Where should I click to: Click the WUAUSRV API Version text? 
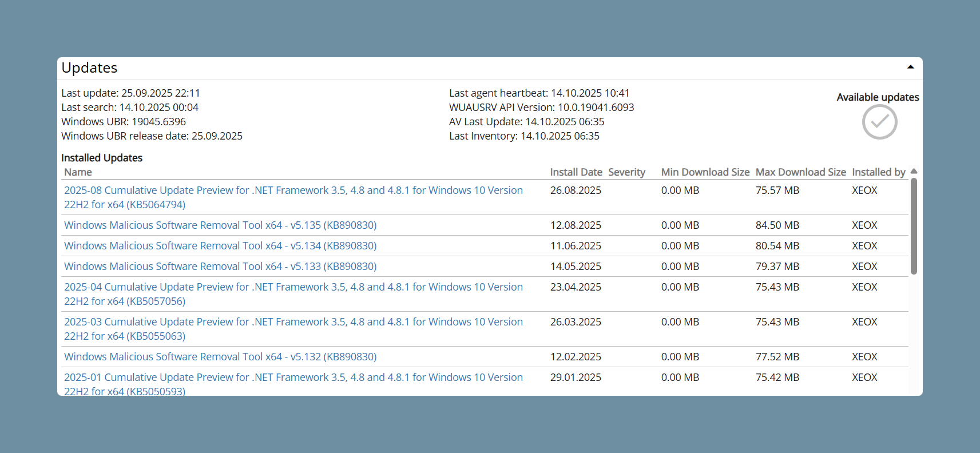(x=542, y=108)
